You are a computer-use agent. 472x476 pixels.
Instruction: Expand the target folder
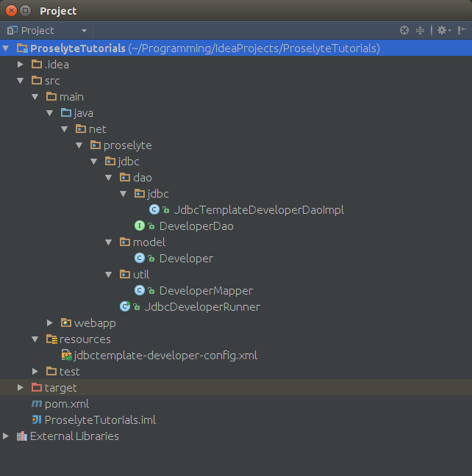(x=21, y=388)
